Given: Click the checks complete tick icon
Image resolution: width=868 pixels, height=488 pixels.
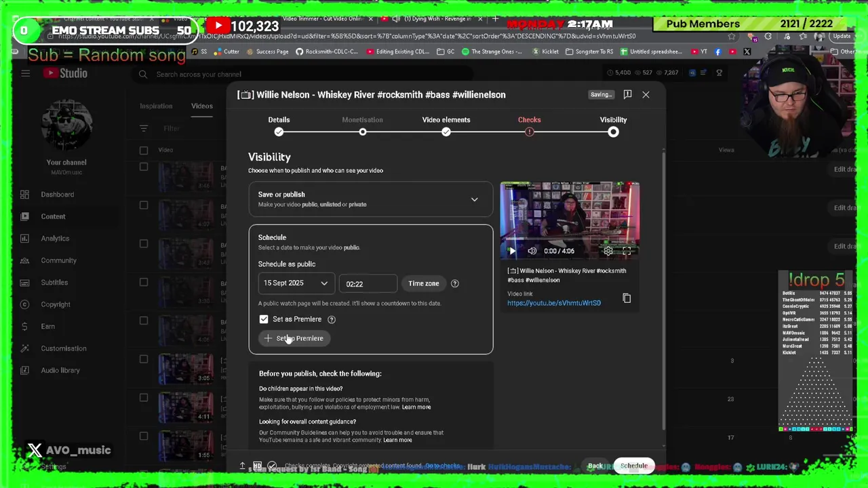Looking at the screenshot, I should pos(272,466).
